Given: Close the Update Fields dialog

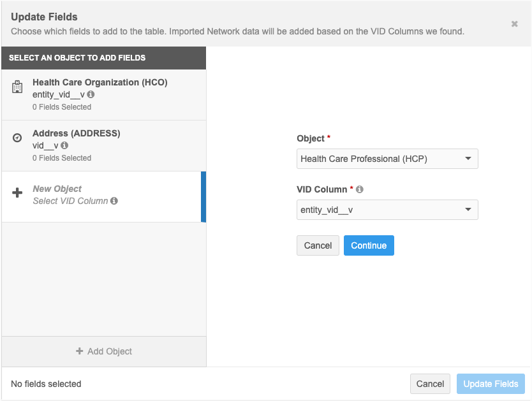Looking at the screenshot, I should click(x=514, y=24).
